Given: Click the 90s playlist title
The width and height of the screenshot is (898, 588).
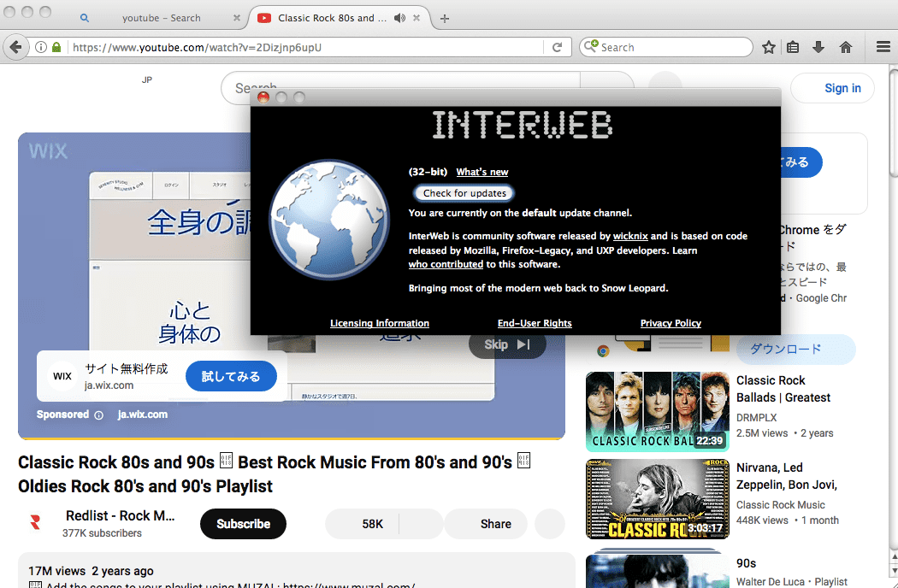Looking at the screenshot, I should click(x=747, y=563).
